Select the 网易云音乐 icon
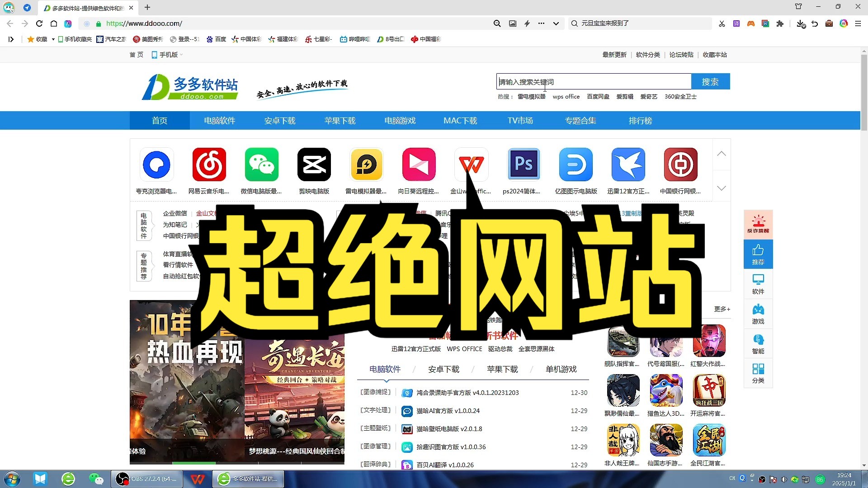The width and height of the screenshot is (868, 488). click(209, 164)
